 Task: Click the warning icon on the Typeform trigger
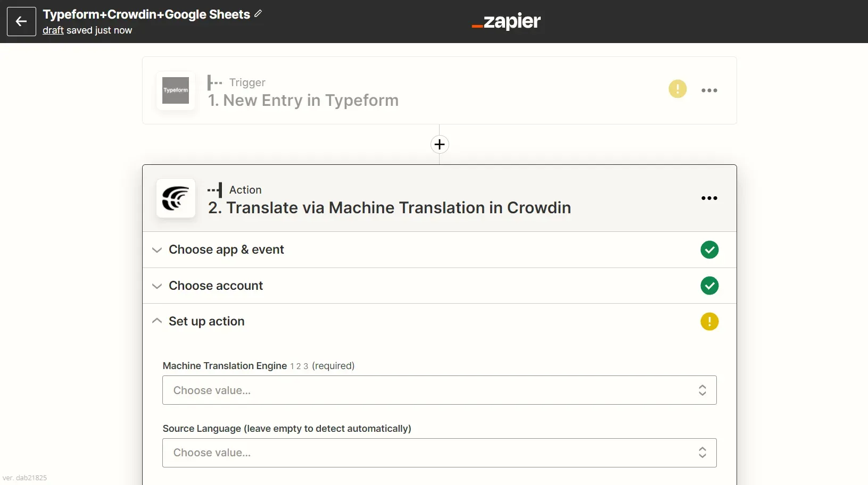[x=677, y=89]
